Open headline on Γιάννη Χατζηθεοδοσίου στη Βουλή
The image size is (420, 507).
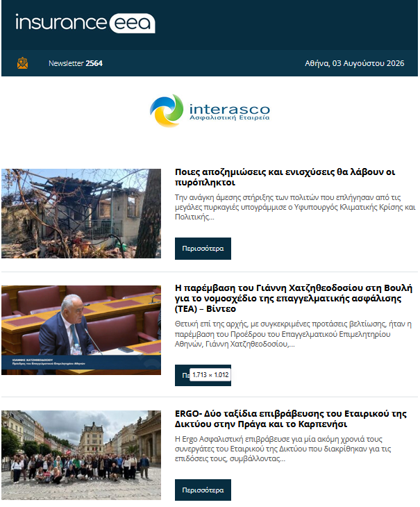pos(294,298)
